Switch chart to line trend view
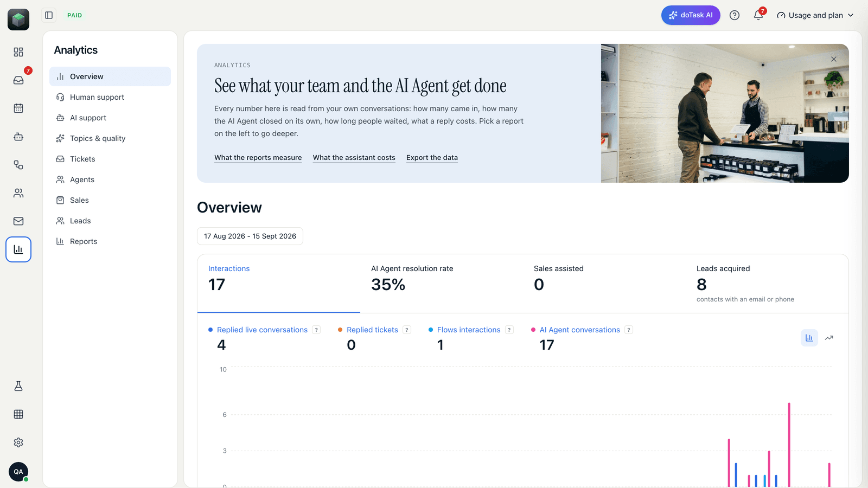The width and height of the screenshot is (868, 488). click(x=829, y=338)
